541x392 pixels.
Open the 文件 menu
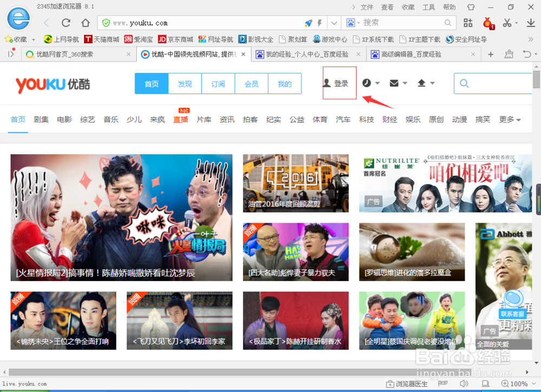[x=367, y=7]
